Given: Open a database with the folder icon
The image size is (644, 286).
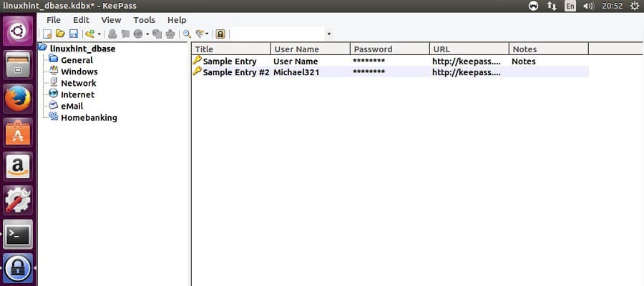Looking at the screenshot, I should click(60, 34).
